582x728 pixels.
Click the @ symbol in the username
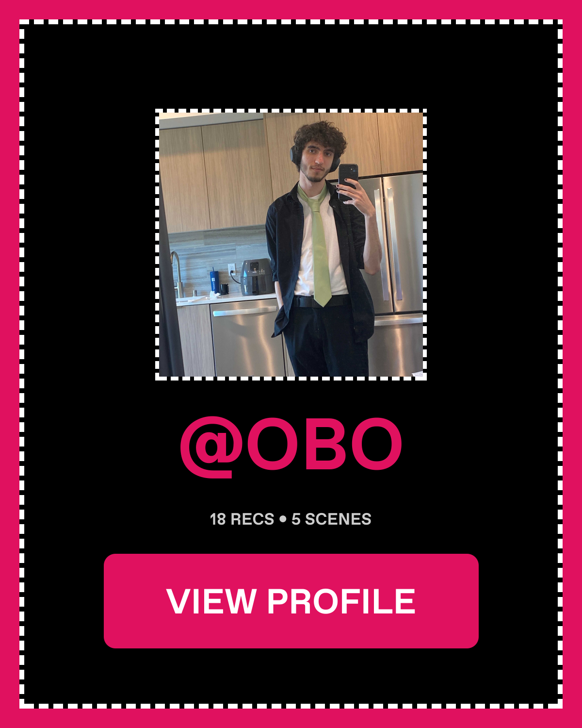[x=211, y=447]
